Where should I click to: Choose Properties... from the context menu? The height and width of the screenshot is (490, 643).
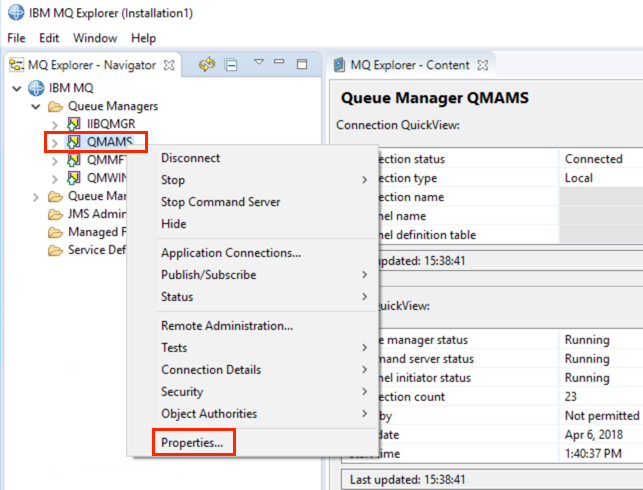pos(192,443)
